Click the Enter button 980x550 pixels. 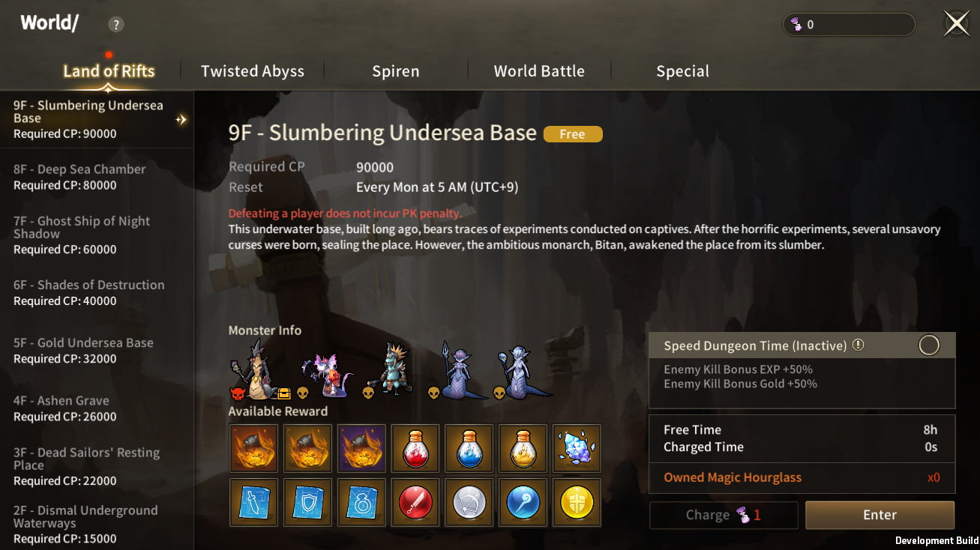click(880, 515)
